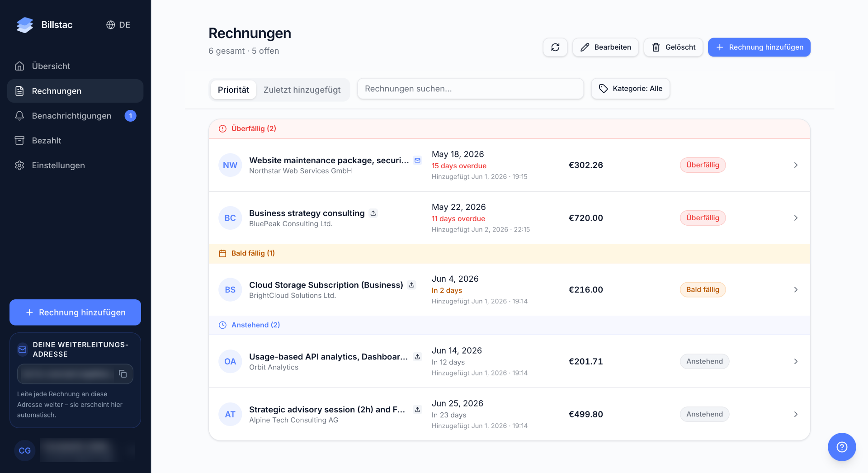868x473 pixels.
Task: Open Business strategy consulting via its chevron
Action: (x=796, y=218)
